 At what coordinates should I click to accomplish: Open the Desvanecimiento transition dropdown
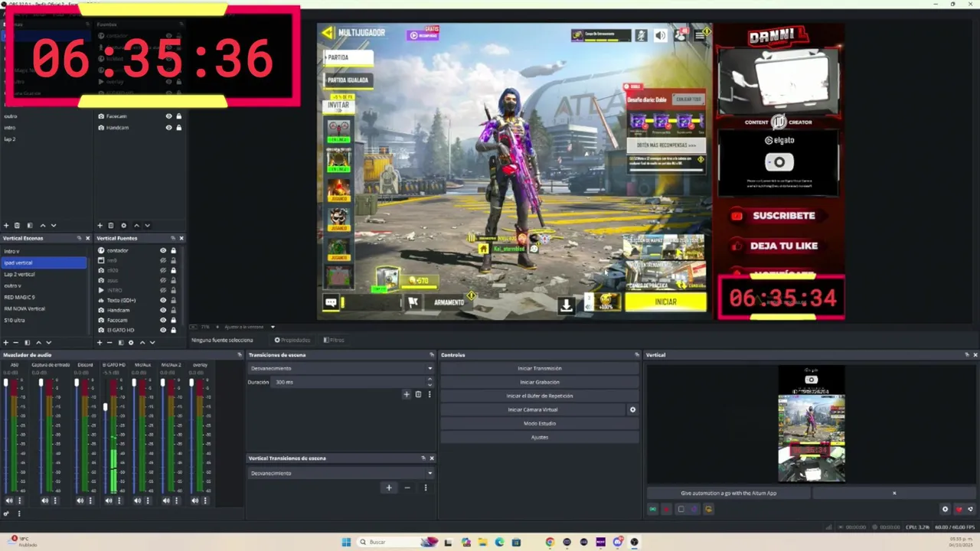tap(341, 368)
